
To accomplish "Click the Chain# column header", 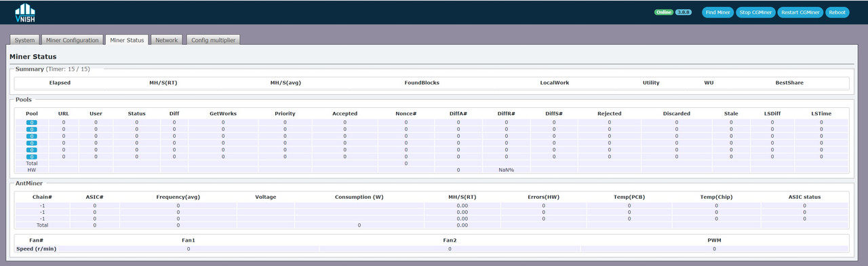I will point(42,197).
